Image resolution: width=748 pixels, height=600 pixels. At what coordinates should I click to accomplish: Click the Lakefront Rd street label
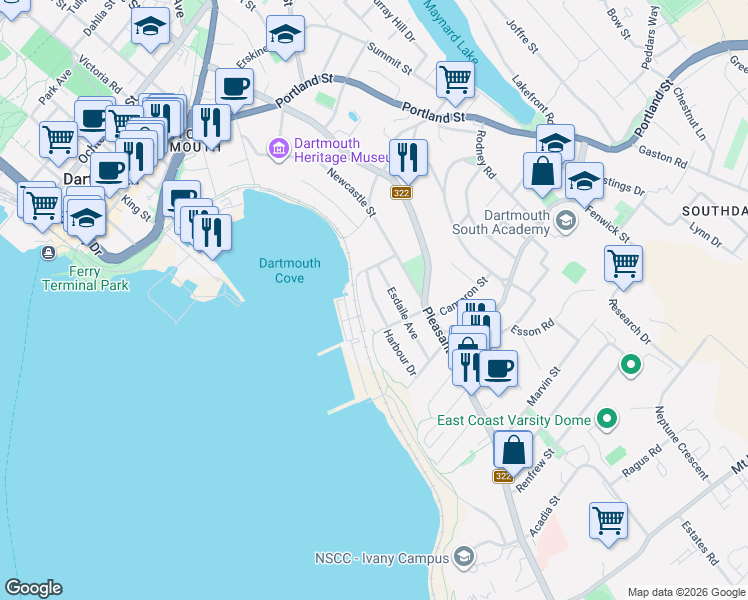point(533,100)
